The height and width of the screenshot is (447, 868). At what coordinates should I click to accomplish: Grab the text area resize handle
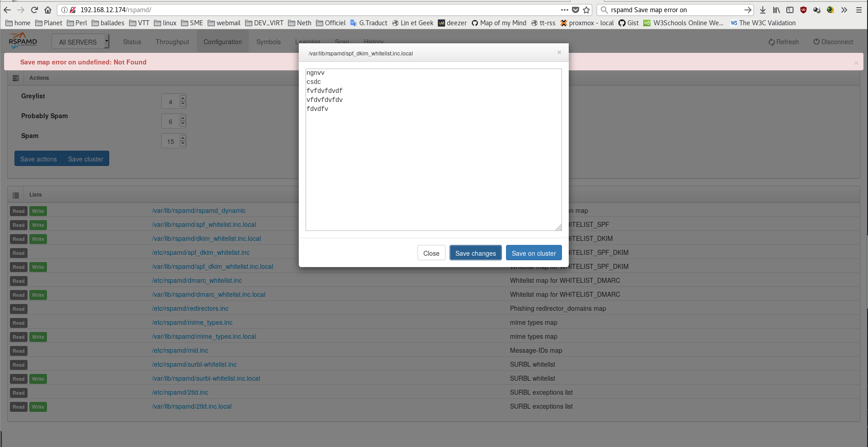click(x=559, y=228)
